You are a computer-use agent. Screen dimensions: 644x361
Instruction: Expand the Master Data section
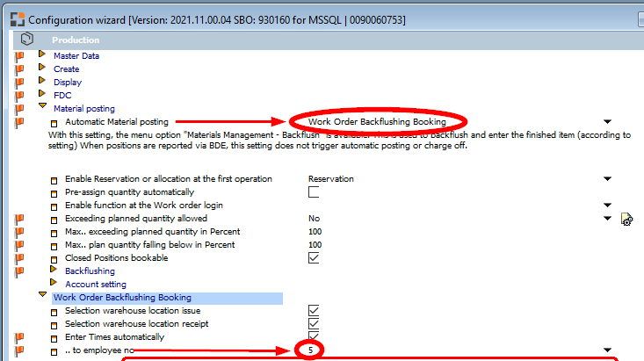point(41,55)
